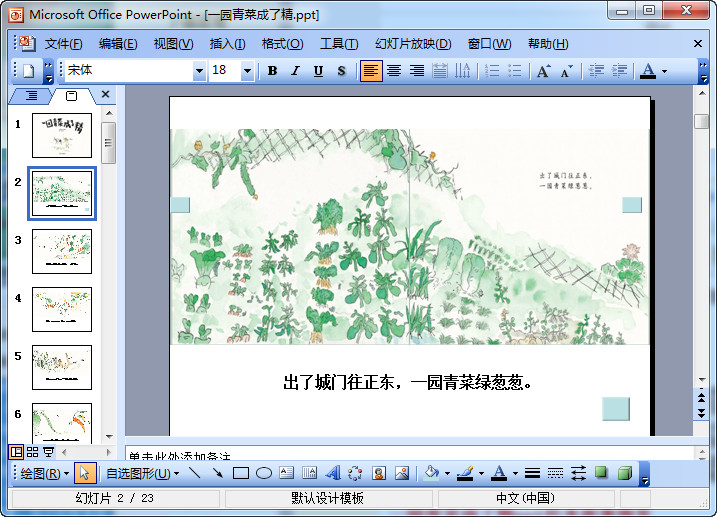Insert diagram or organization chart
Image resolution: width=717 pixels, height=517 pixels.
pos(355,473)
